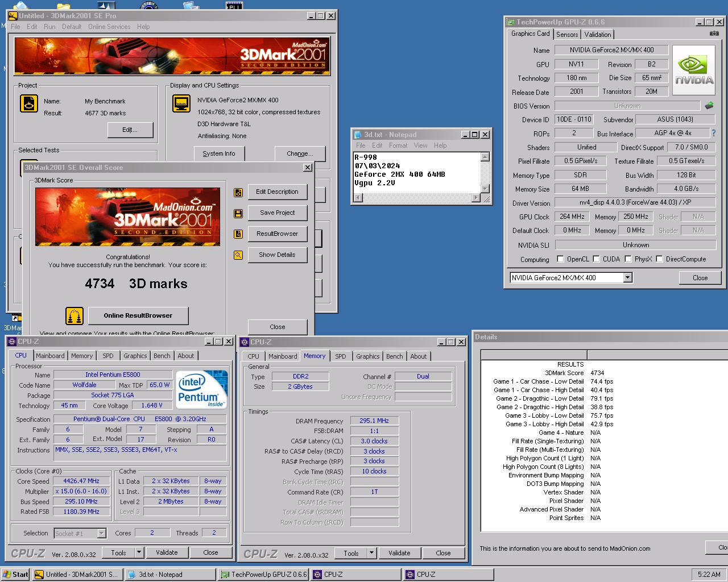Viewport: 728px width, 582px height.
Task: Toggle the DirectCompute checkbox in GPU-Z
Action: 659,259
